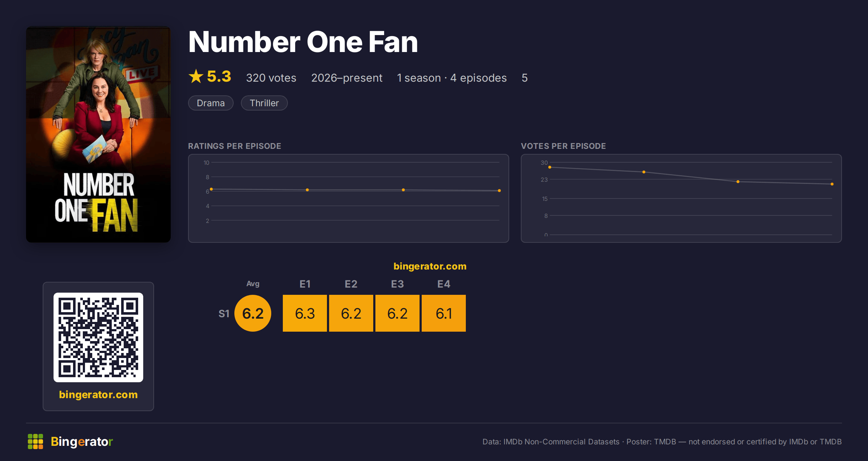Click second data point in votes chart

coord(644,172)
